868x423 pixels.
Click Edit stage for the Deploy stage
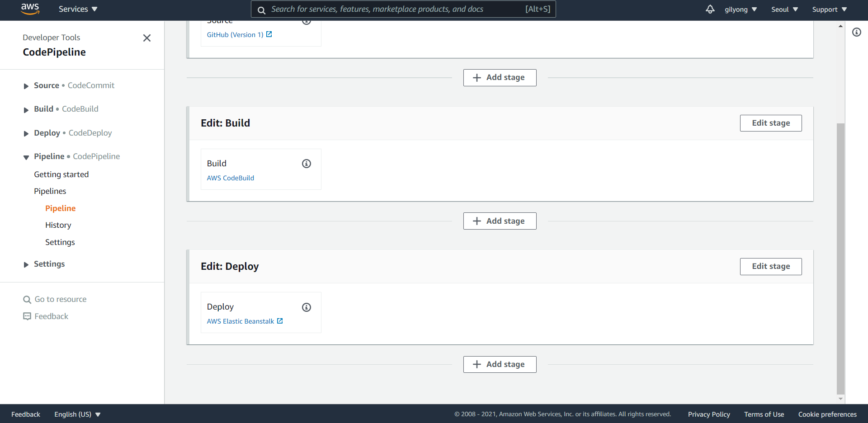click(x=771, y=267)
